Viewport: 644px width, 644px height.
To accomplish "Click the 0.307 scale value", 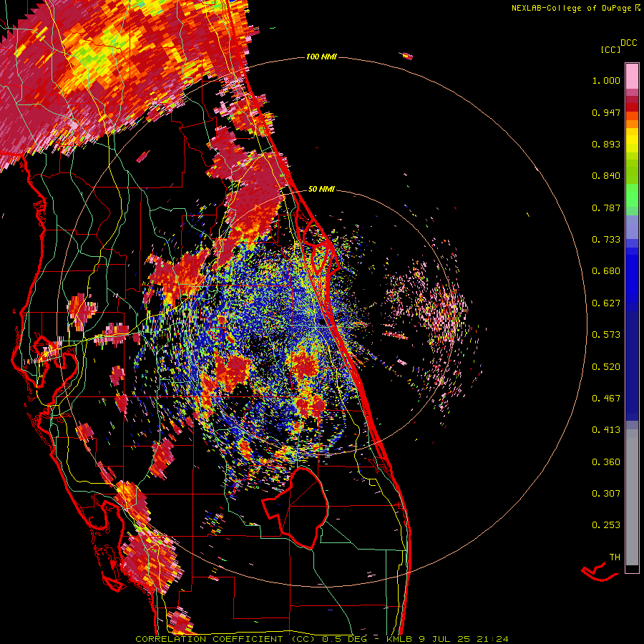I will pos(606,494).
